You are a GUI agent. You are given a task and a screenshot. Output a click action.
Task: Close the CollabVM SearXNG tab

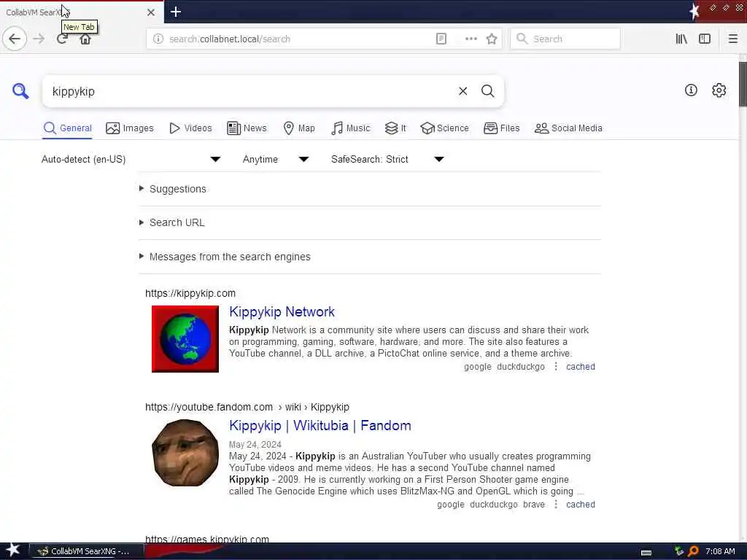coord(150,12)
